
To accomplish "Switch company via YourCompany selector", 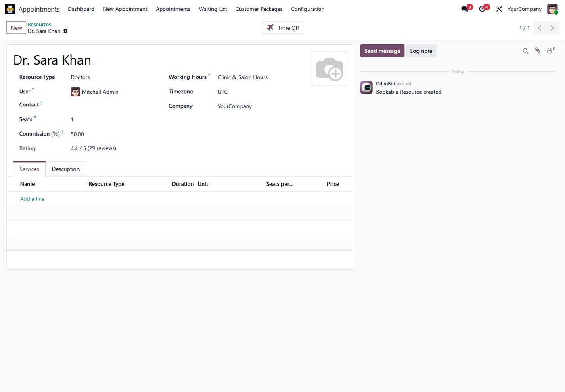I will [x=524, y=9].
